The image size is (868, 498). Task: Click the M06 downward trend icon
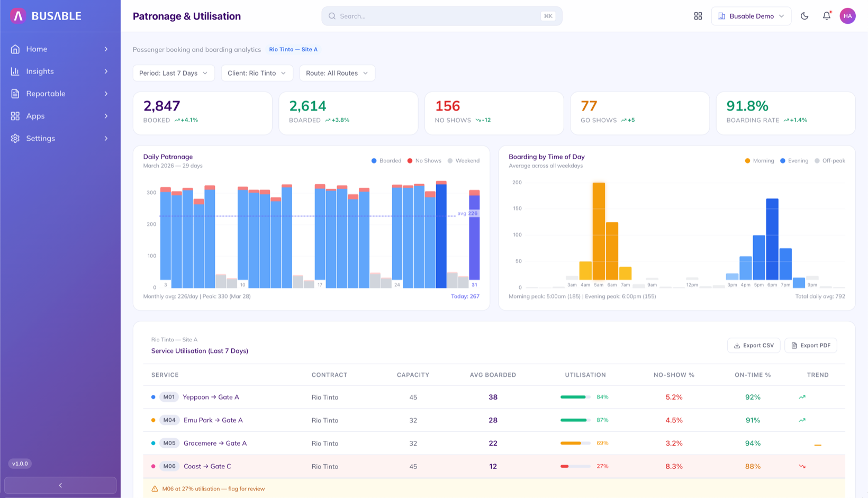[802, 466]
